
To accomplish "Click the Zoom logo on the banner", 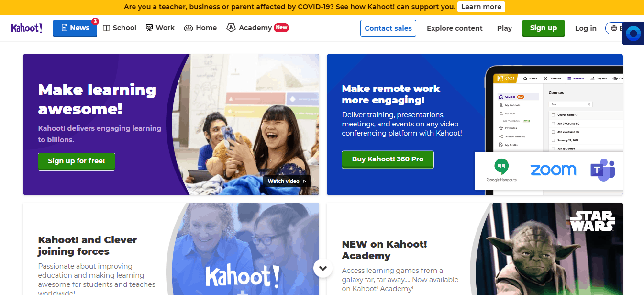I will tap(553, 170).
